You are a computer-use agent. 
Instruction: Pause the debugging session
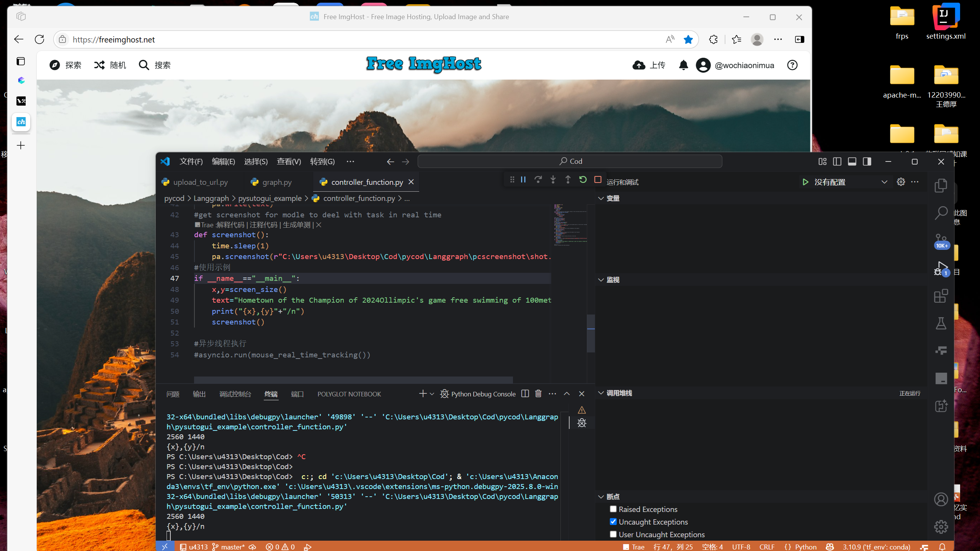[x=523, y=179]
